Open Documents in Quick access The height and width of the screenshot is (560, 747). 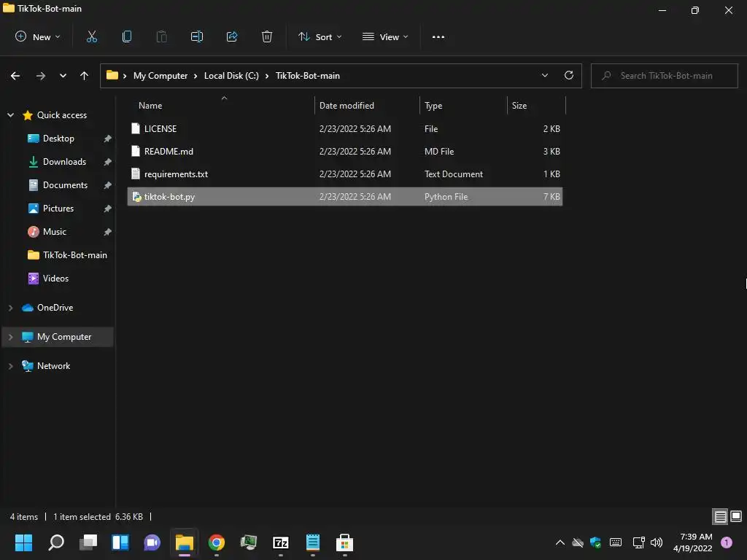tap(65, 185)
